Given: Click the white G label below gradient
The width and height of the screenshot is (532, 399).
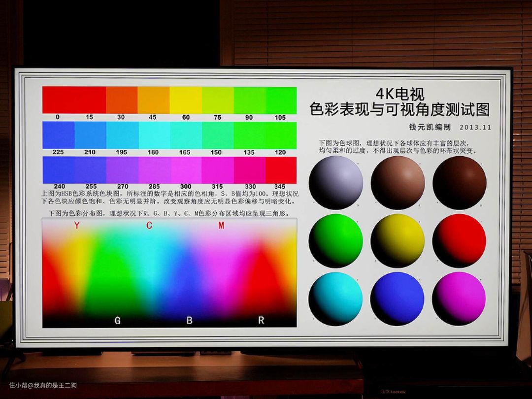Looking at the screenshot, I should pos(117,321).
